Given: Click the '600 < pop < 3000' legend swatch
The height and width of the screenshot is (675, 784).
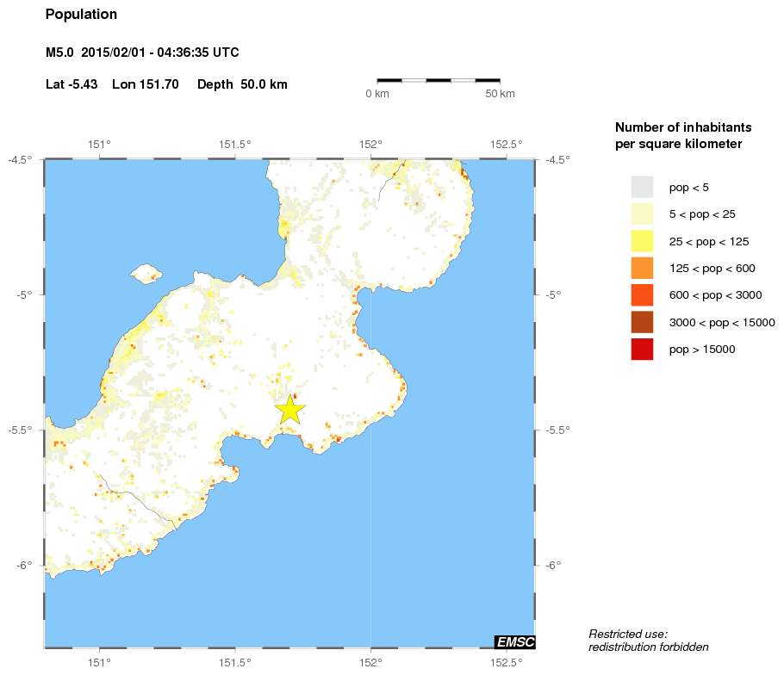Looking at the screenshot, I should [642, 295].
